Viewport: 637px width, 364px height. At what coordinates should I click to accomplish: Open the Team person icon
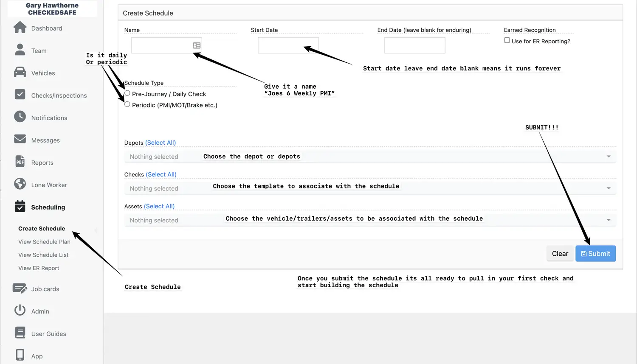point(20,50)
